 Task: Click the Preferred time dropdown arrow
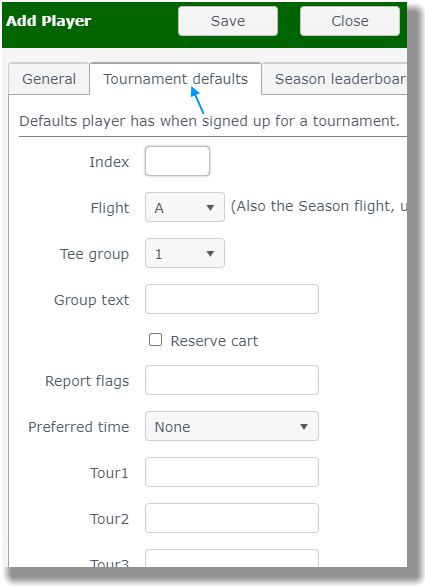304,426
